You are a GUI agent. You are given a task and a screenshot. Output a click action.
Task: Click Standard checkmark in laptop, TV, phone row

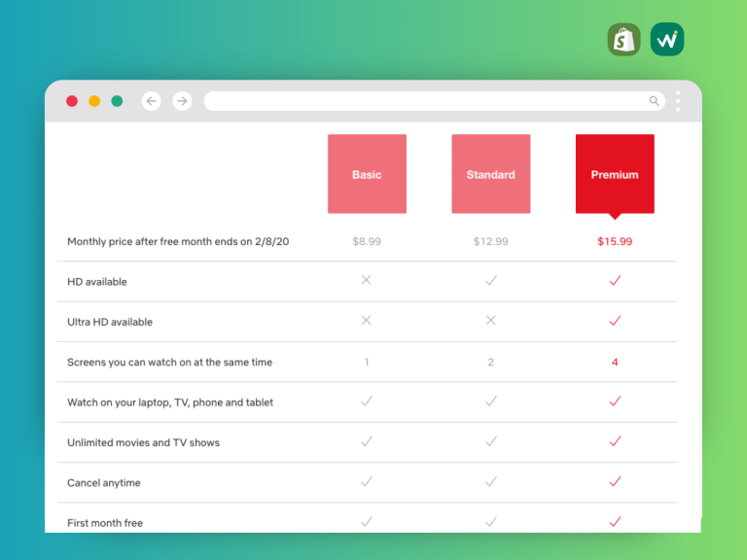click(x=491, y=401)
